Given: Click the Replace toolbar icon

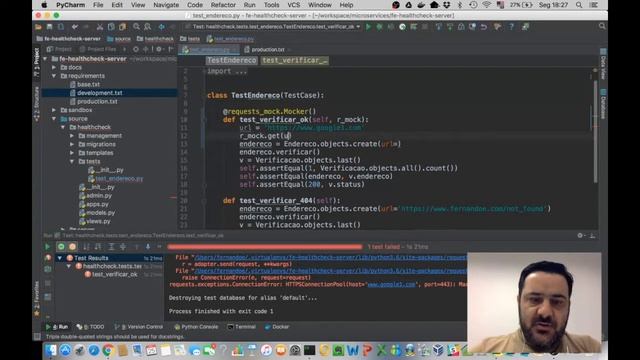Looking at the screenshot, I should pyautogui.click(x=147, y=27).
